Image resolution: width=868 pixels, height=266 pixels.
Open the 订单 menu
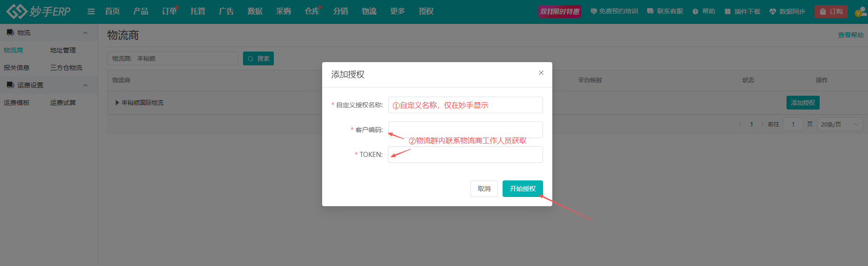[x=169, y=12]
